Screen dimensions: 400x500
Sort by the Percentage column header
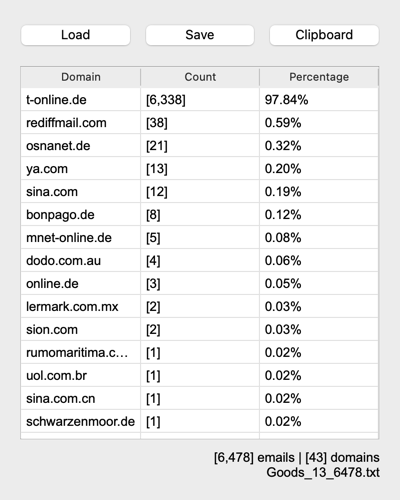coord(319,77)
